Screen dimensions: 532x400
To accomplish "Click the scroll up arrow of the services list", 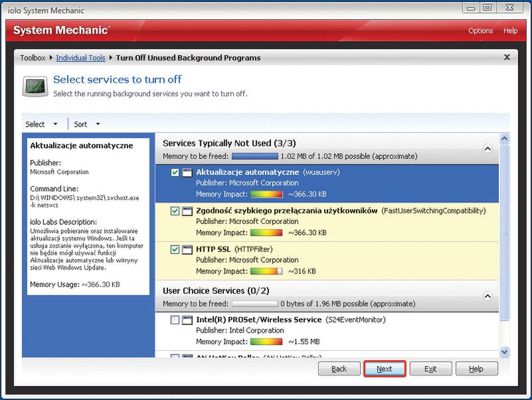I will click(x=504, y=138).
